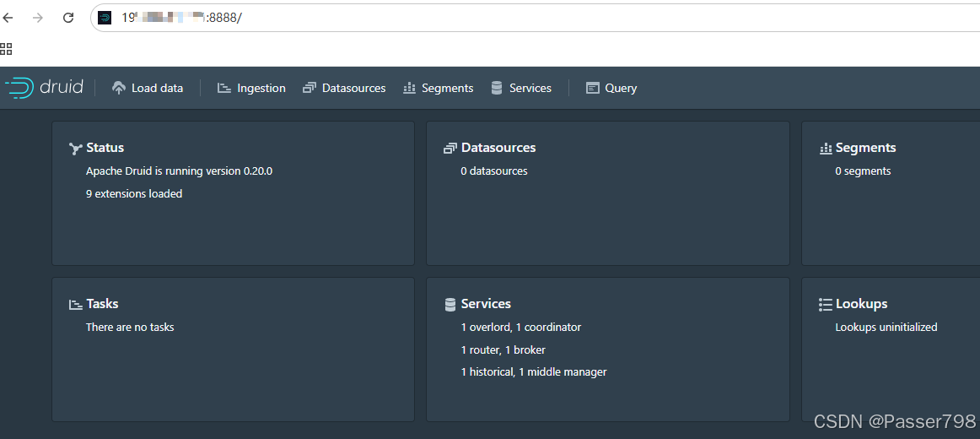Click the site favicon in address bar
Viewport: 980px width, 439px height.
tap(105, 18)
